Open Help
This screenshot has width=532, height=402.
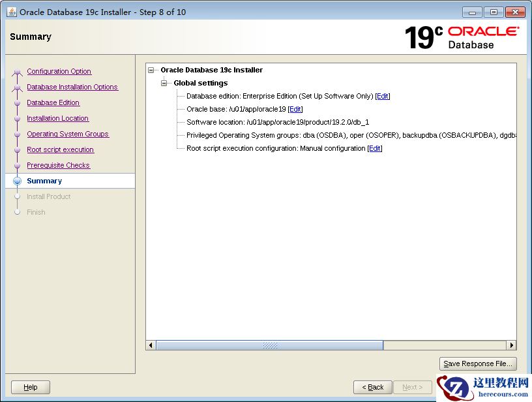pos(31,387)
